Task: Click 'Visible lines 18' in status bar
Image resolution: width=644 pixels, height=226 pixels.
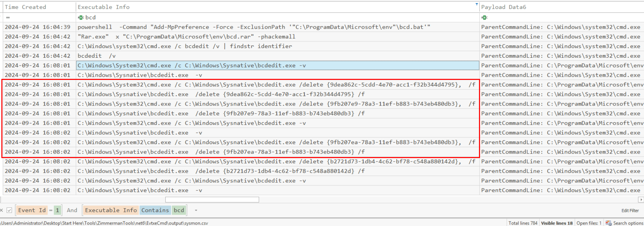Action: (x=557, y=223)
